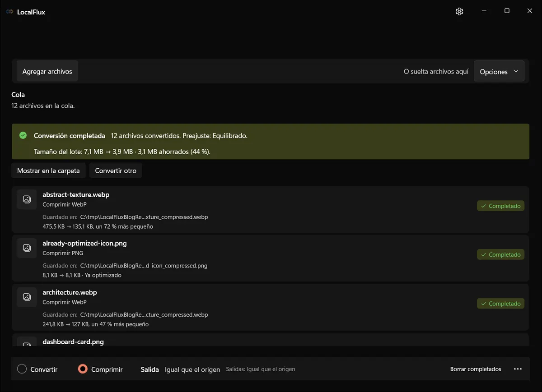Click the text '475,5 KB → 135,1 KB, un 72 % más pequeño'
542x392 pixels.
[98, 226]
